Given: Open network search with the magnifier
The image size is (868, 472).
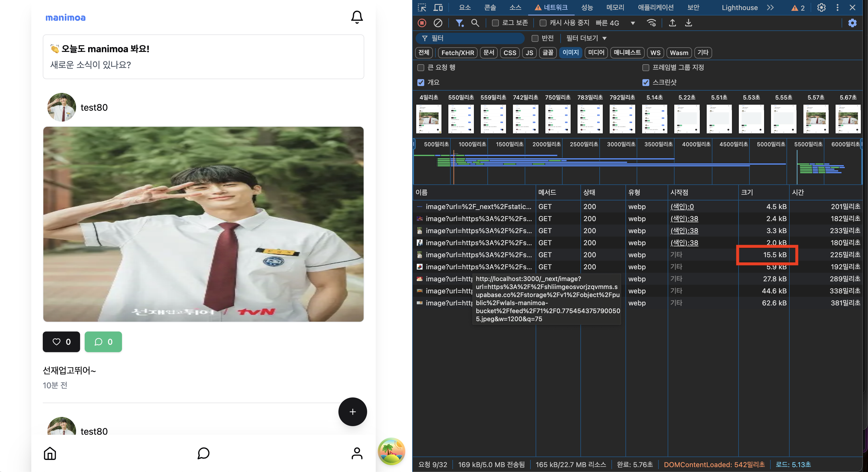Looking at the screenshot, I should click(x=475, y=23).
